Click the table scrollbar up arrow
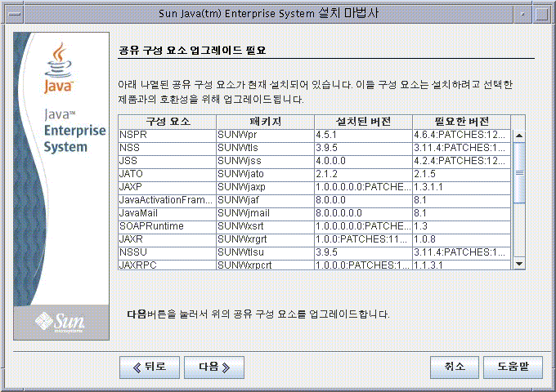The height and width of the screenshot is (392, 556). click(519, 136)
